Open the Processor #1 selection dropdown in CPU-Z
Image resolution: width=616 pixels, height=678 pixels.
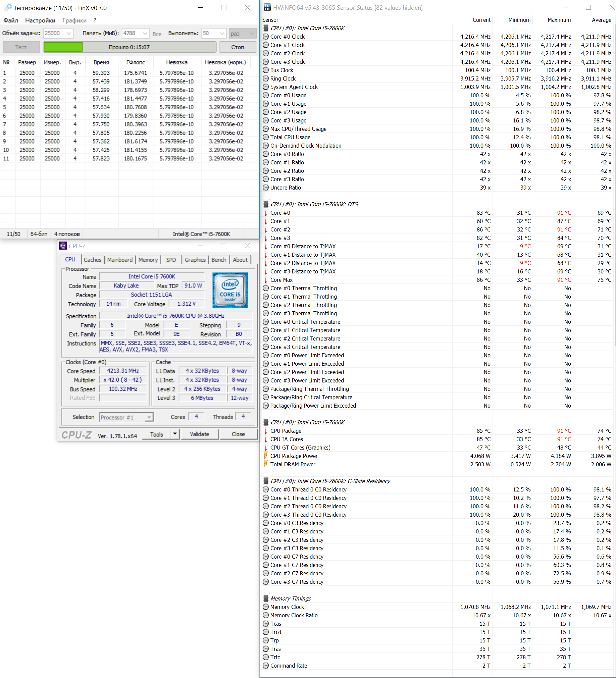[x=126, y=417]
